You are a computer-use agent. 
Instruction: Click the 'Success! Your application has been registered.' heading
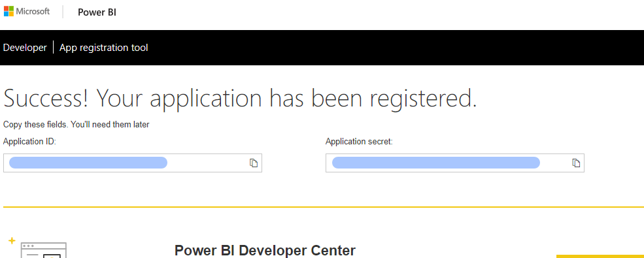point(240,99)
